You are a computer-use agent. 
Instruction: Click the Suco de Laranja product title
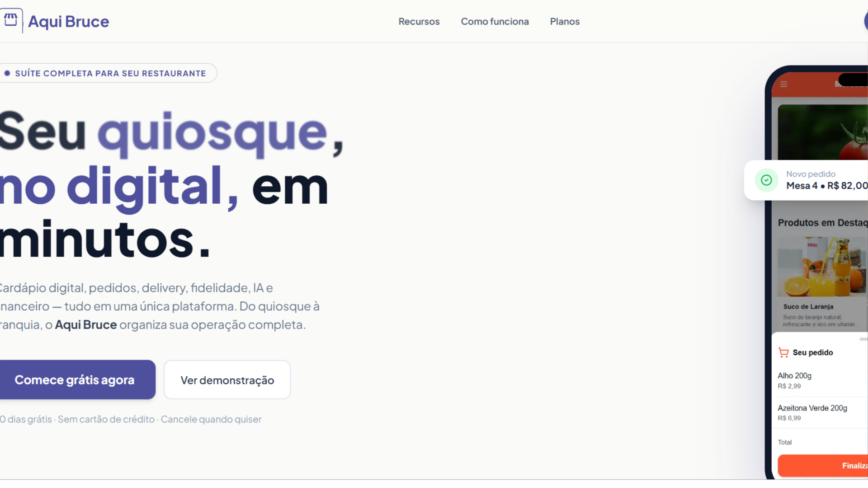(x=808, y=306)
